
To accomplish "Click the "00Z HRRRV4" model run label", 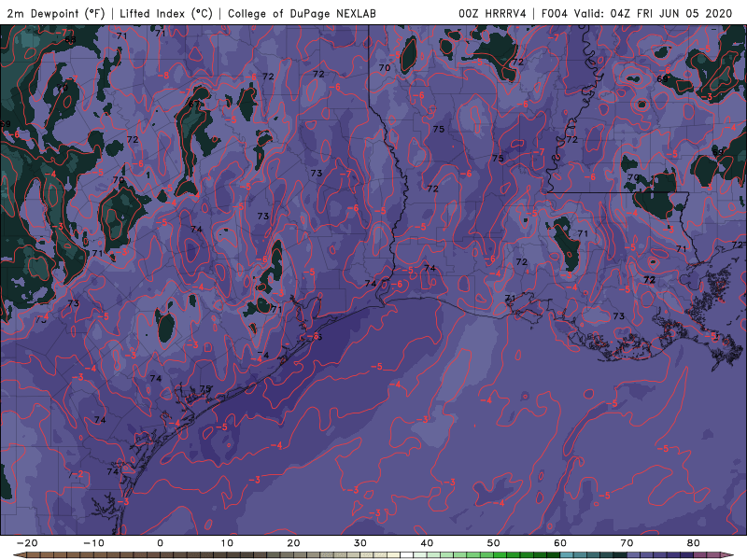I will pos(492,13).
